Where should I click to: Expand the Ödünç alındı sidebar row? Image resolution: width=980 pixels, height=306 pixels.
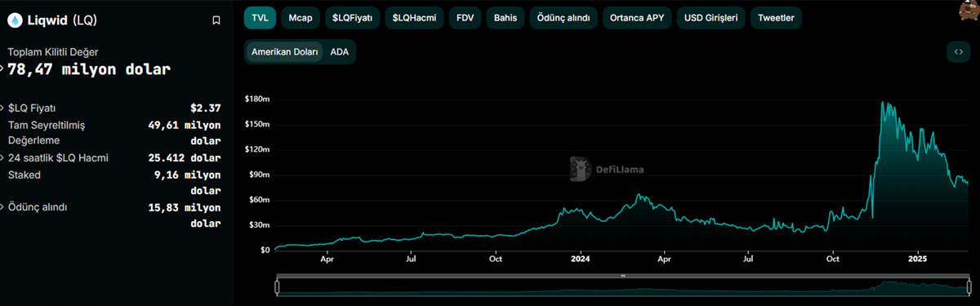(x=2, y=207)
